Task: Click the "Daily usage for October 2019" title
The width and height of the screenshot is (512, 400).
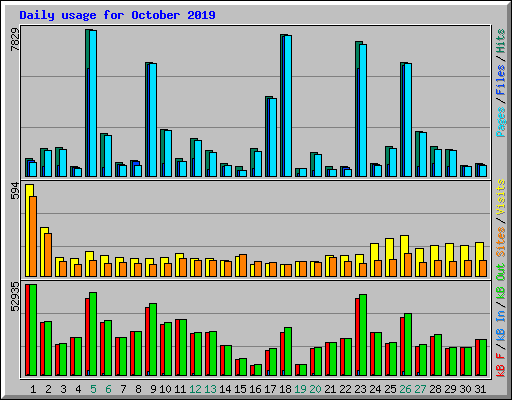Action: pyautogui.click(x=117, y=15)
